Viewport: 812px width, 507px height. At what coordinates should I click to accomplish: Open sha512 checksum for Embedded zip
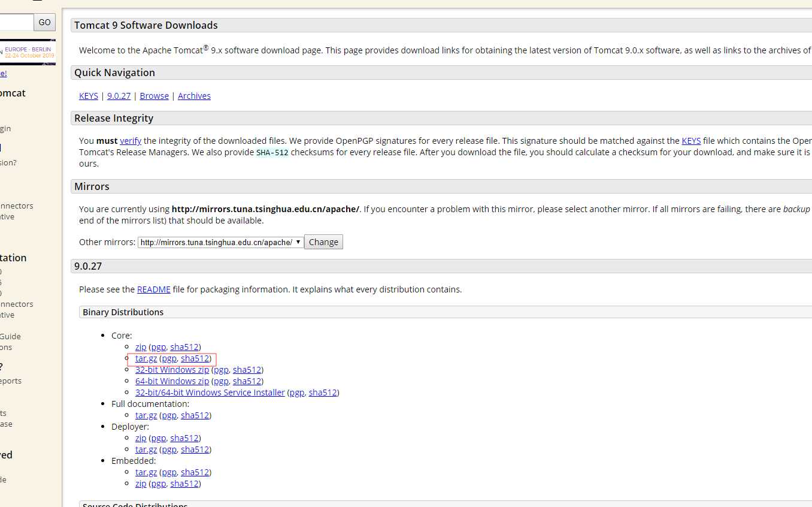184,484
